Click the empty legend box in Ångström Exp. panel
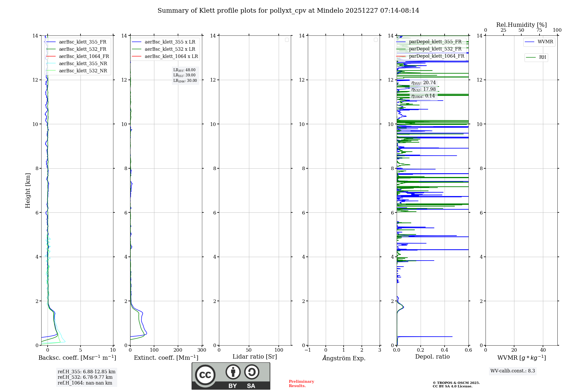Image resolution: width=577 pixels, height=392 pixels. pos(376,40)
